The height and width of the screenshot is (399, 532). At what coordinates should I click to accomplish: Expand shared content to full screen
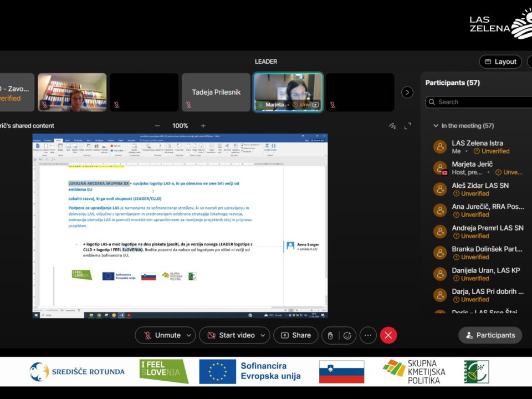click(408, 126)
